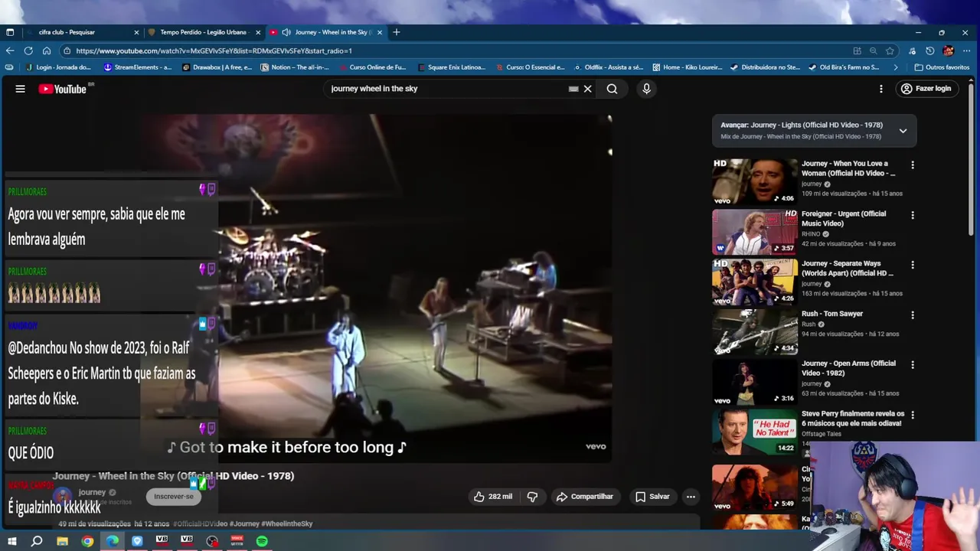Collapse the Mix playlist panel chevron

click(x=903, y=131)
